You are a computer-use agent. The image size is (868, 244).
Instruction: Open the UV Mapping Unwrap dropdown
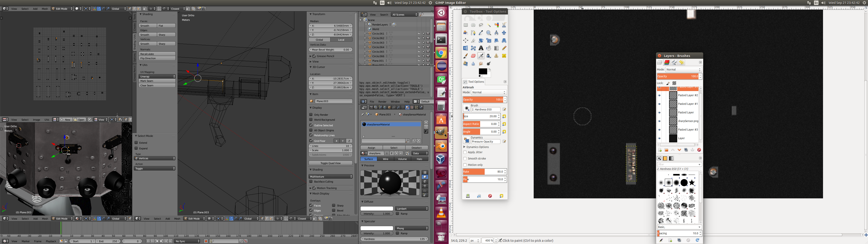(157, 77)
